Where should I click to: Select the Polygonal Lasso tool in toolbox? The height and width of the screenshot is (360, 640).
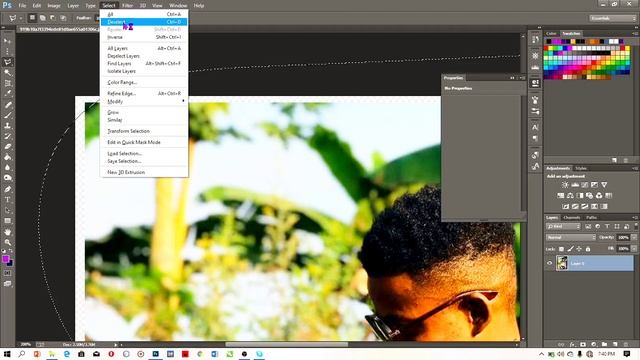pyautogui.click(x=7, y=62)
